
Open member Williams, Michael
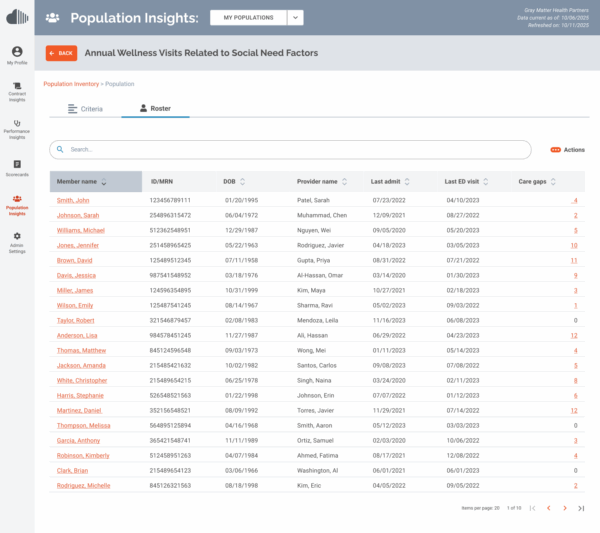pos(80,230)
